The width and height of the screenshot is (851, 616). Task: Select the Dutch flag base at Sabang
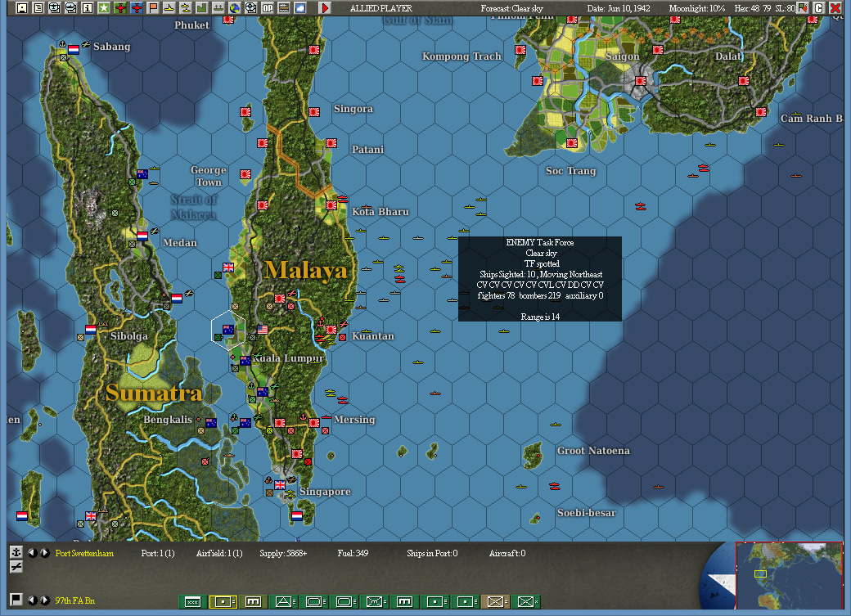tap(74, 49)
